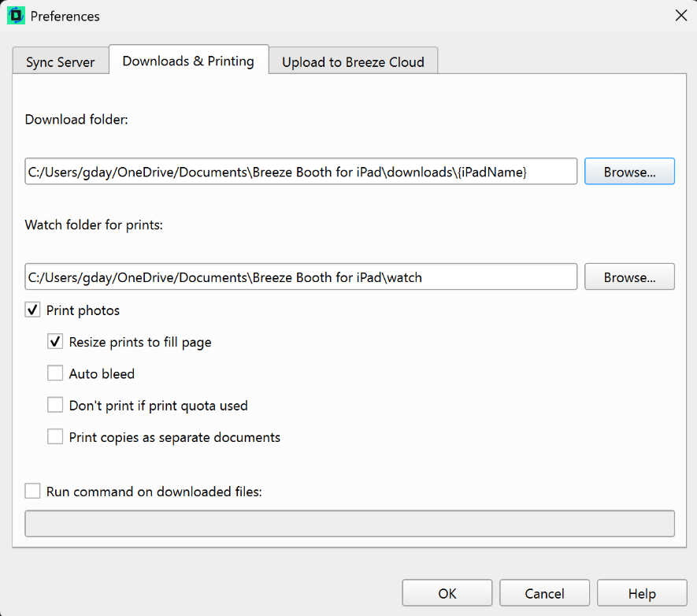Browse for the download folder
Screen dimensions: 697x616
tap(629, 172)
